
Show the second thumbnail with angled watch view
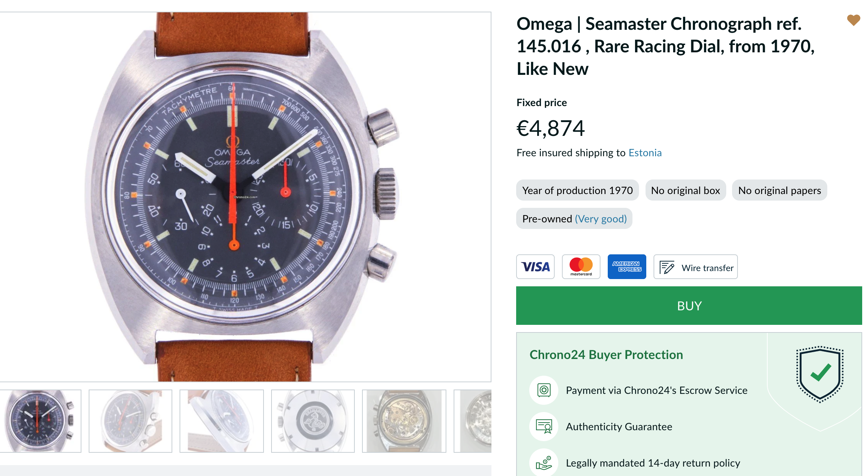(x=130, y=421)
